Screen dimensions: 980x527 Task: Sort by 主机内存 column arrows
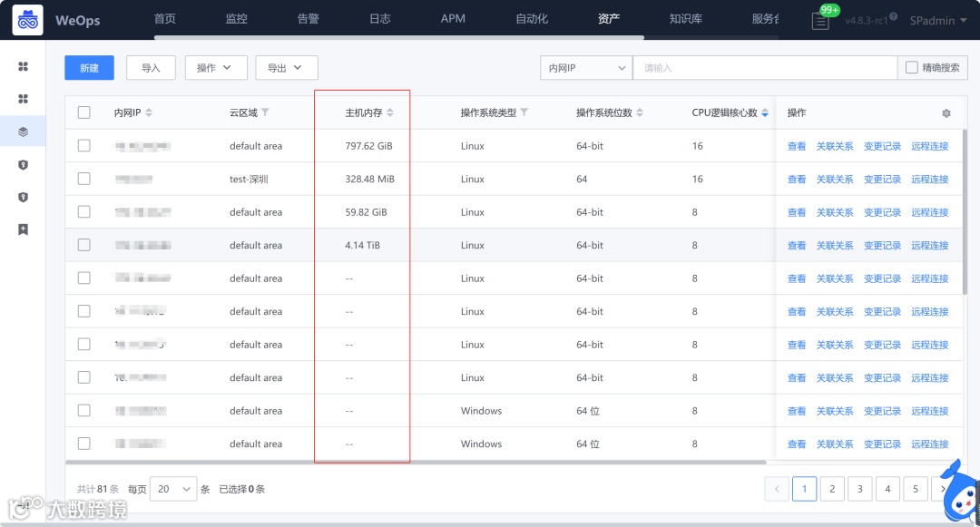[x=390, y=112]
